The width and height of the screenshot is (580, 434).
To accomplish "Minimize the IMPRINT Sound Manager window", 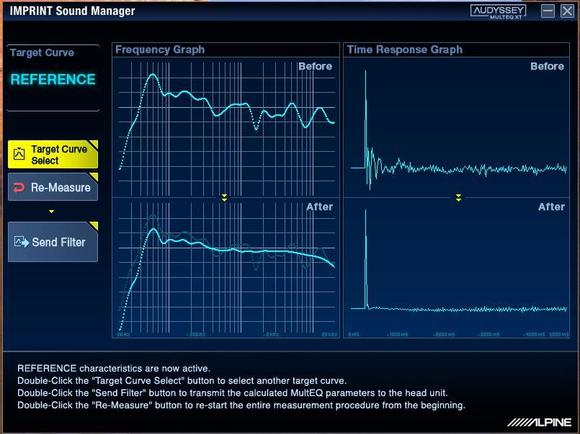I will [x=548, y=11].
